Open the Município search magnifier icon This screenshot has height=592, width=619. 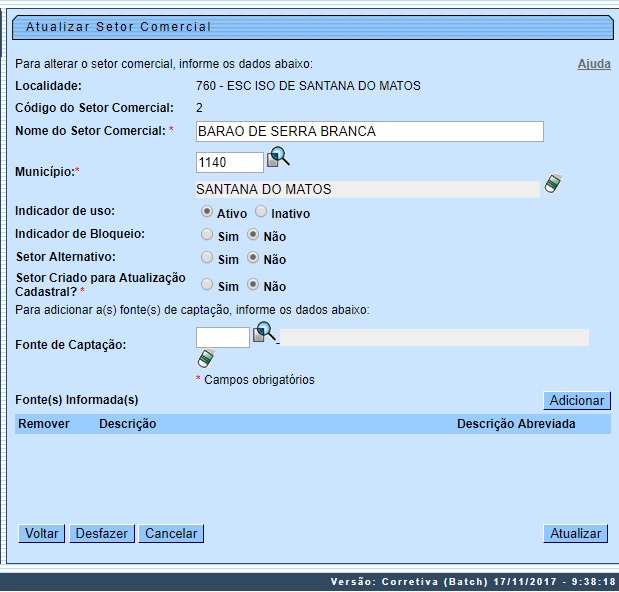pos(278,158)
